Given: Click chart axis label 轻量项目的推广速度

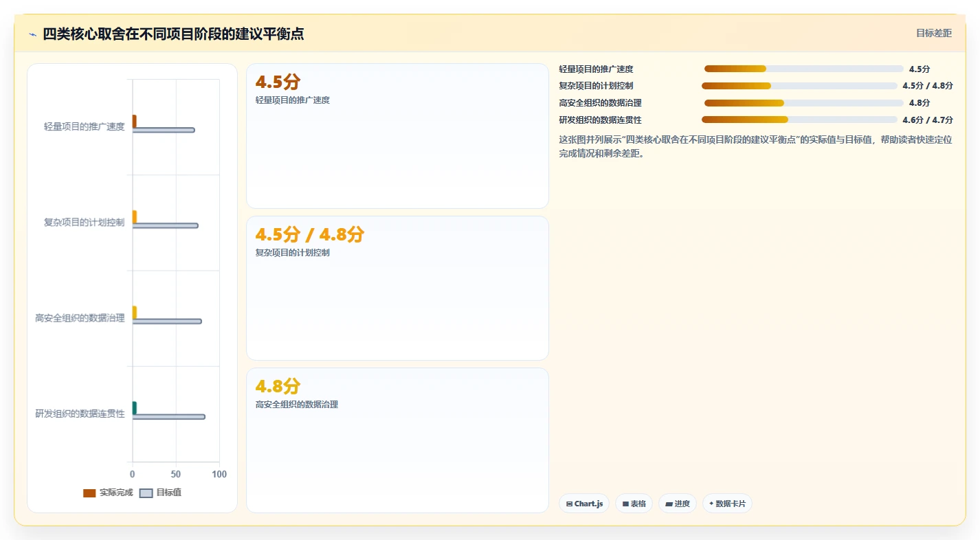Looking at the screenshot, I should click(x=85, y=126).
